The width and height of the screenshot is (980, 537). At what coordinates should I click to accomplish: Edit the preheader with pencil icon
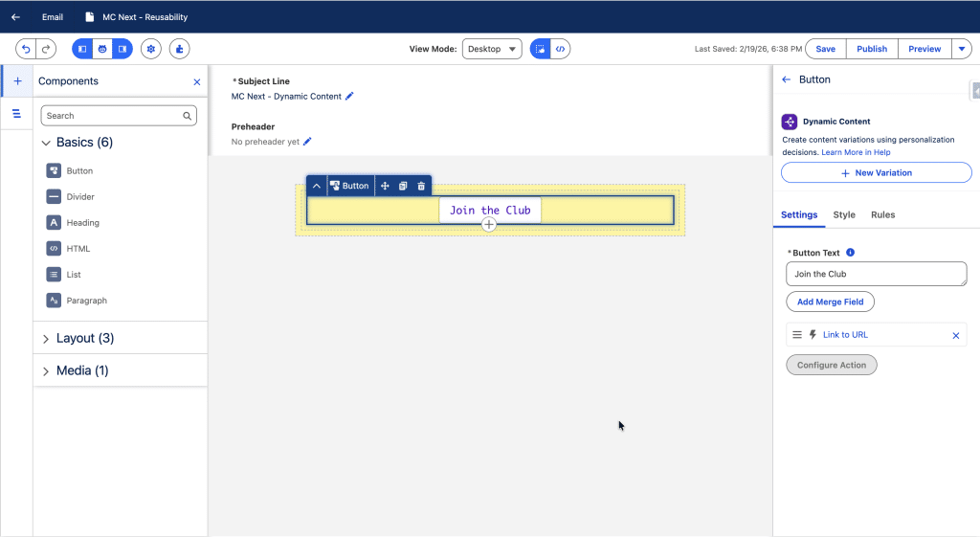pos(307,142)
